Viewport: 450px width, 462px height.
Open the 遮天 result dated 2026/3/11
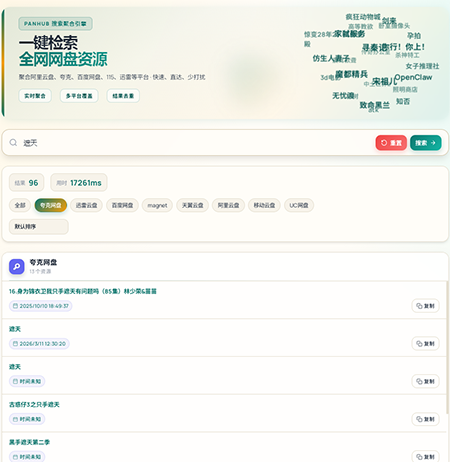click(15, 329)
